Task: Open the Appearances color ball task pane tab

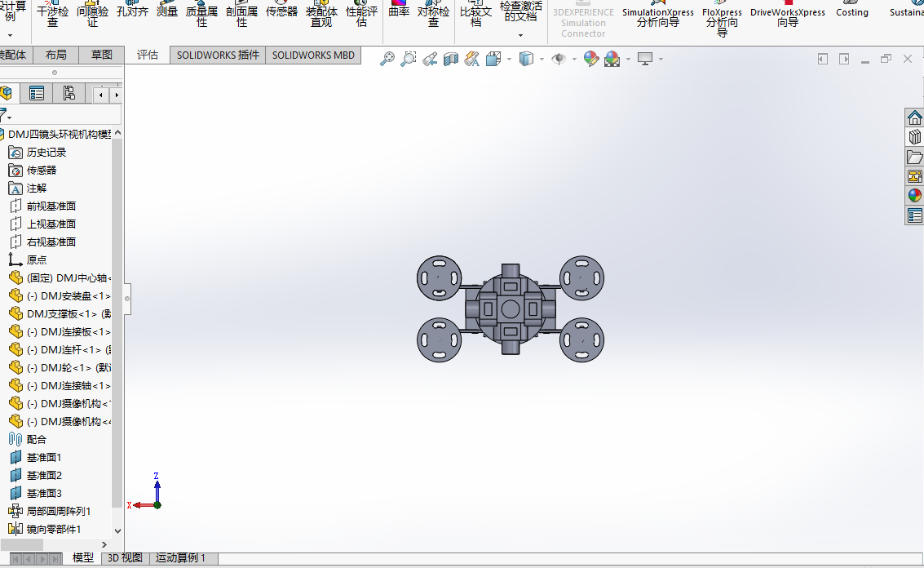Action: click(x=914, y=196)
